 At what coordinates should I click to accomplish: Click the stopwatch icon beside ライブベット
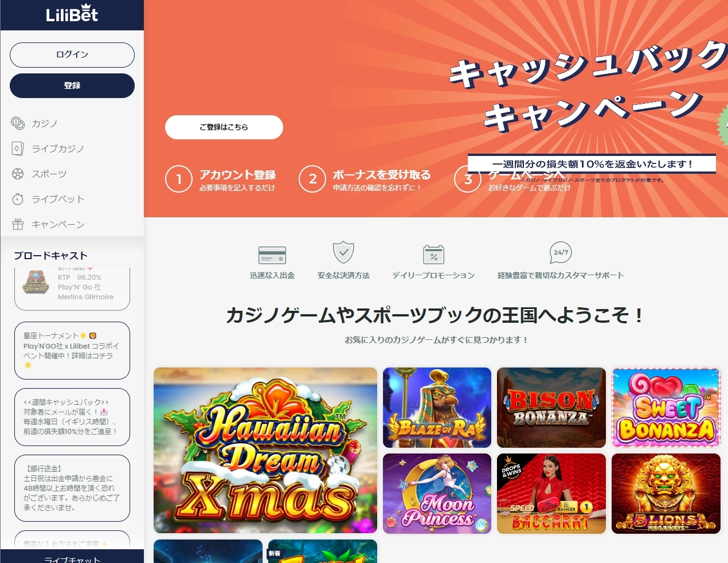click(18, 199)
